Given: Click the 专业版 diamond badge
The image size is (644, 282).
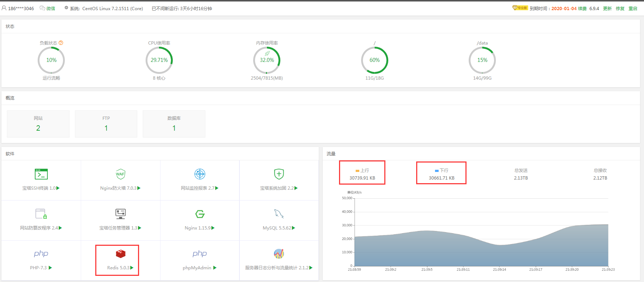Looking at the screenshot, I should click(520, 8).
